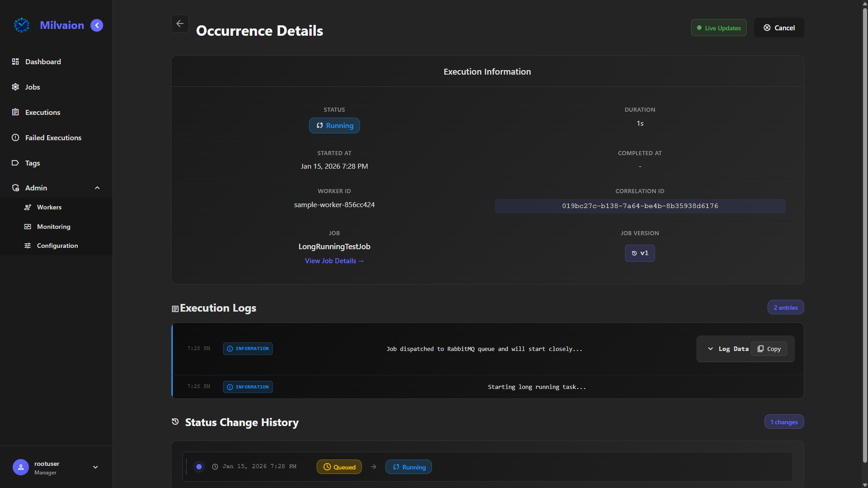Open Configuration settings in sidebar

(x=57, y=246)
